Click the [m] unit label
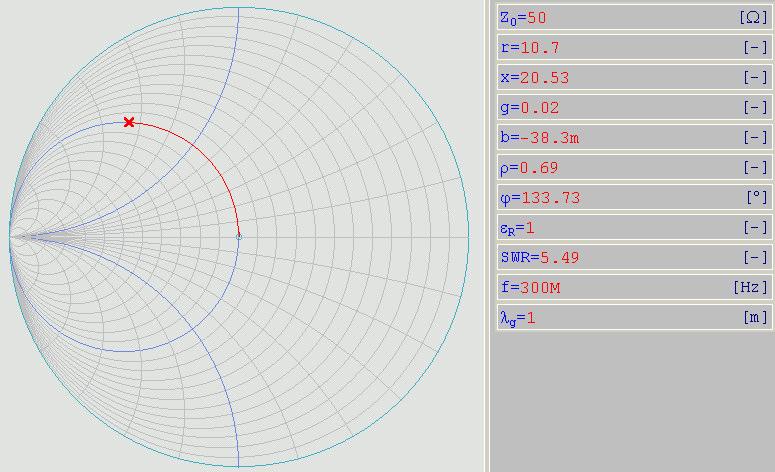The image size is (775, 472). (756, 317)
